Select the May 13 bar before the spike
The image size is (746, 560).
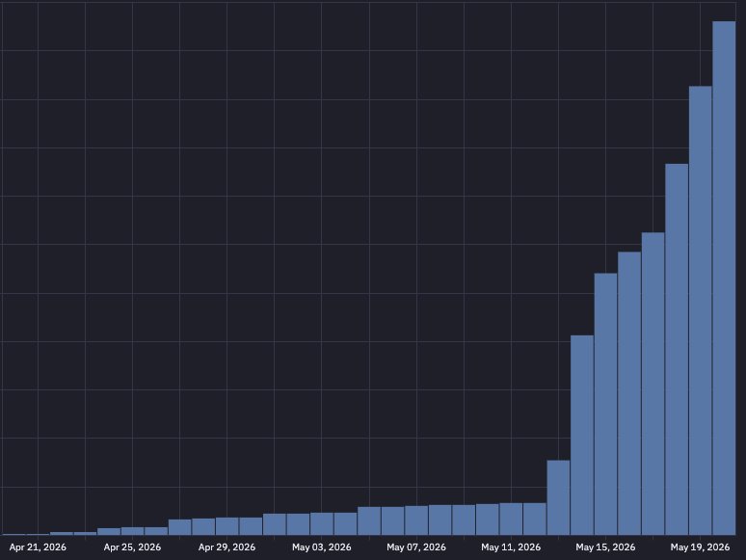pos(558,497)
